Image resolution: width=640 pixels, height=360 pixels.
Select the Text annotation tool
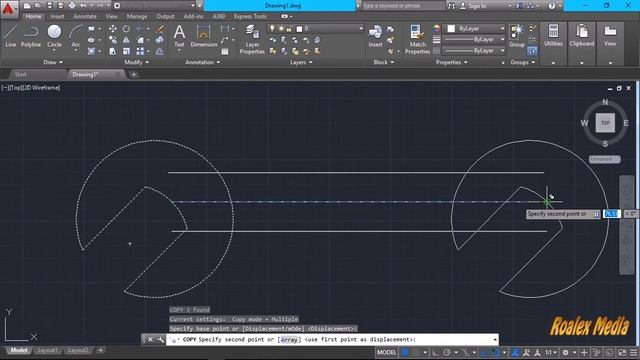[x=179, y=36]
